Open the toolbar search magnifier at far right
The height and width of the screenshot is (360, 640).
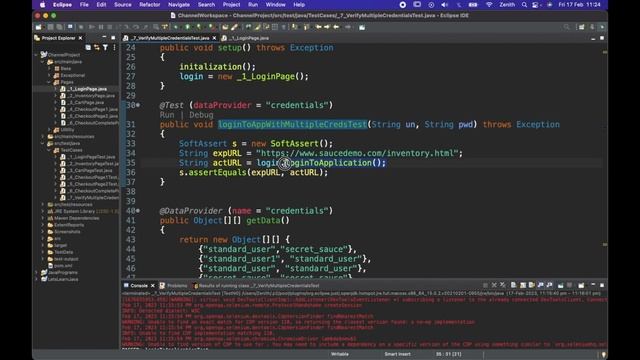pos(567,27)
